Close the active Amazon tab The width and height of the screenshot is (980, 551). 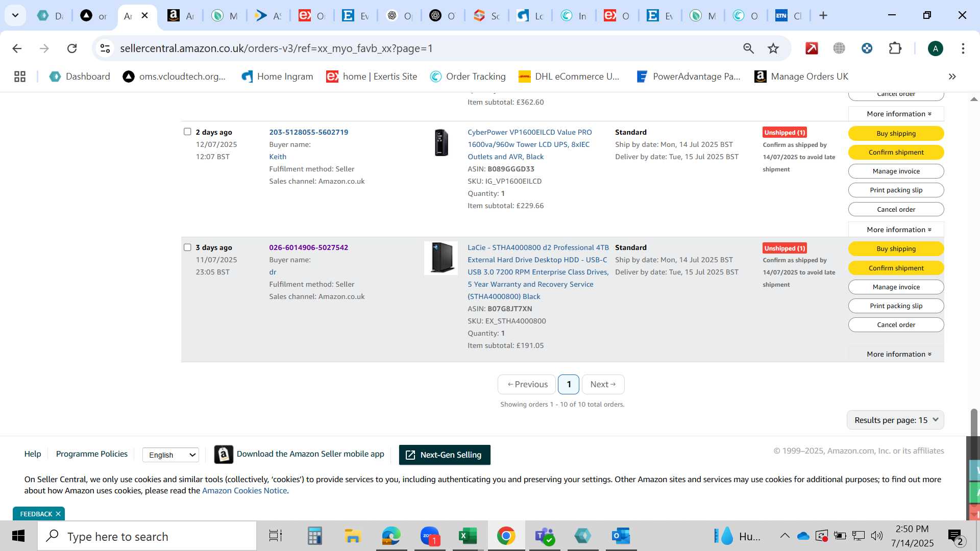(x=145, y=15)
